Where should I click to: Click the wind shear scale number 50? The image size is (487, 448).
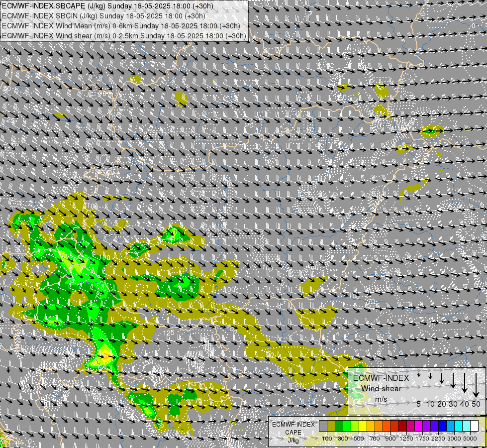tap(476, 404)
